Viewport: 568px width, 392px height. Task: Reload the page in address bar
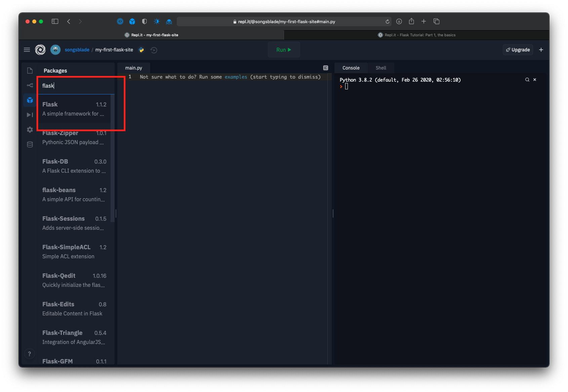[x=388, y=21]
